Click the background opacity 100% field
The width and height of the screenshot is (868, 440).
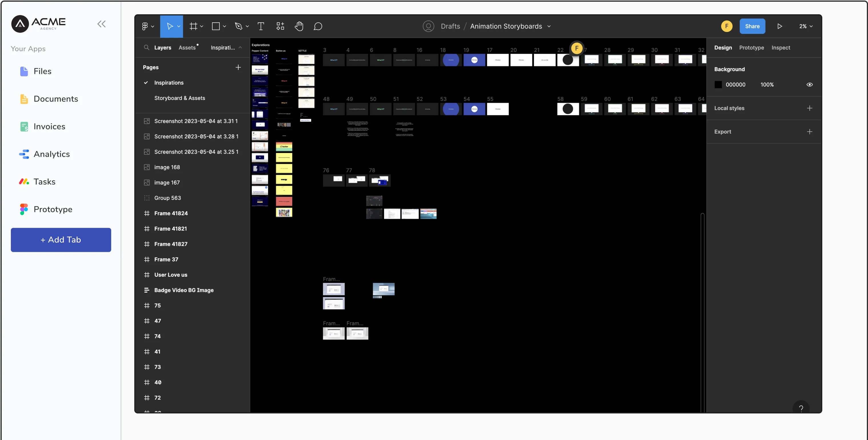coord(767,85)
